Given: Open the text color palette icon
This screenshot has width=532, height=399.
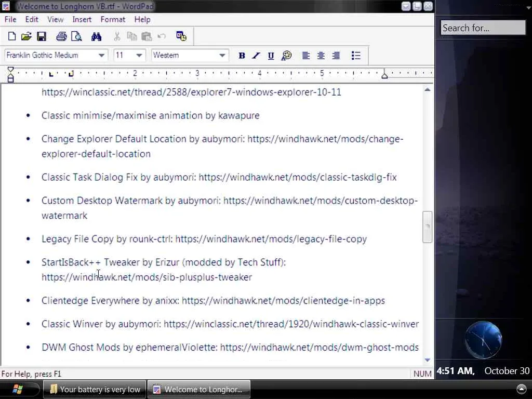Looking at the screenshot, I should click(x=286, y=56).
